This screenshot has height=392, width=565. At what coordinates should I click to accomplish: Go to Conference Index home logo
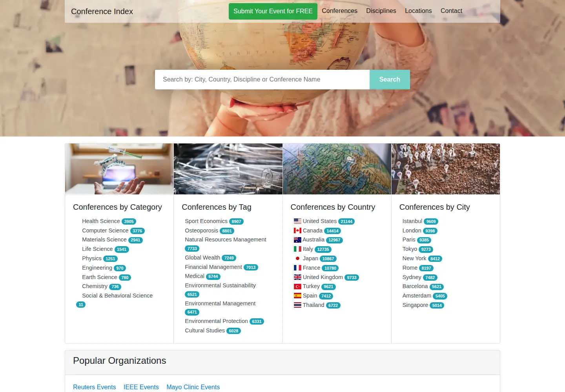tap(102, 11)
